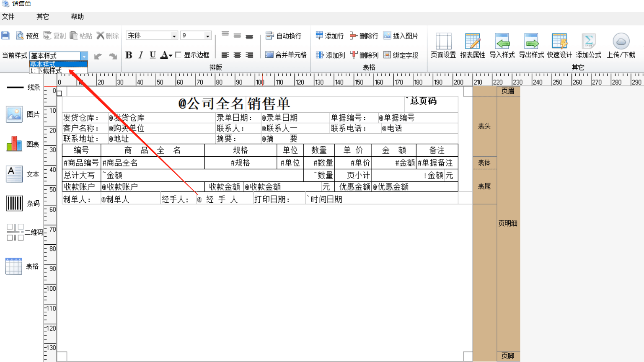Click the Undo arrow

98,56
